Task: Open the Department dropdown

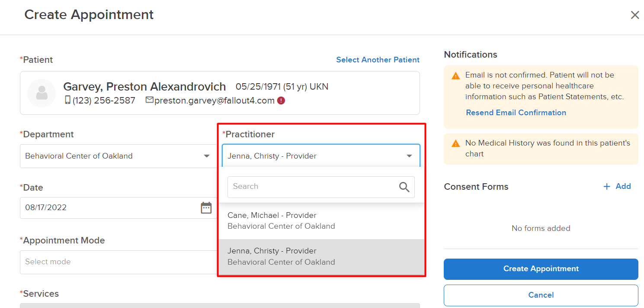Action: (119, 156)
